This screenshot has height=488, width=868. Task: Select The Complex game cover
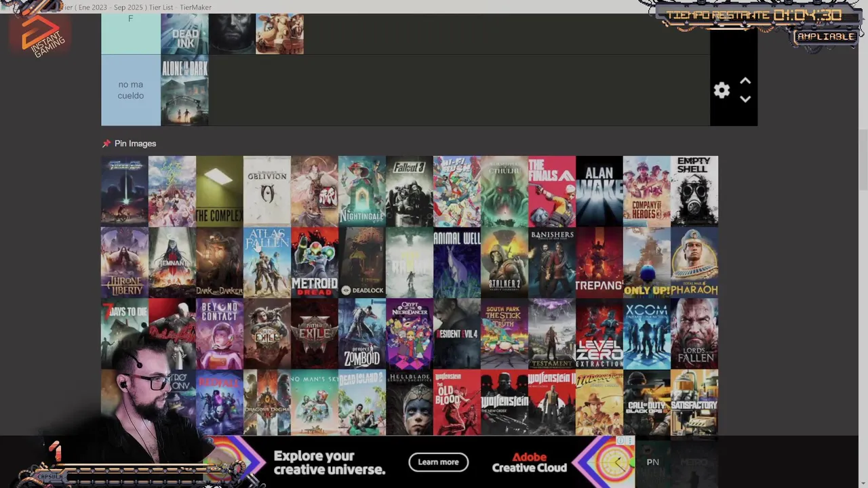(220, 191)
